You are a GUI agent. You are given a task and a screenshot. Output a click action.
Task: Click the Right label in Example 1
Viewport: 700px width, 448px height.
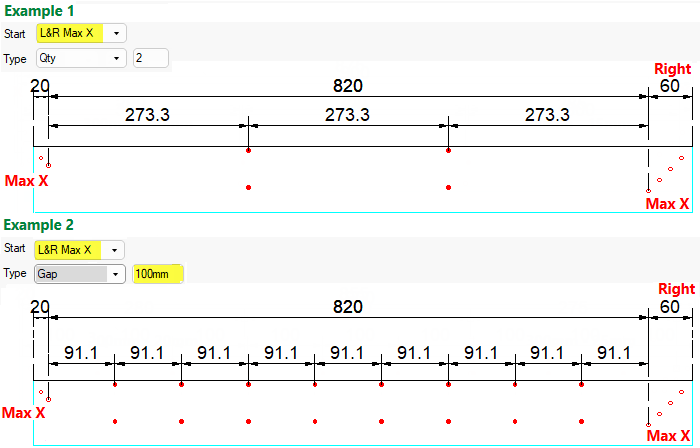point(672,69)
